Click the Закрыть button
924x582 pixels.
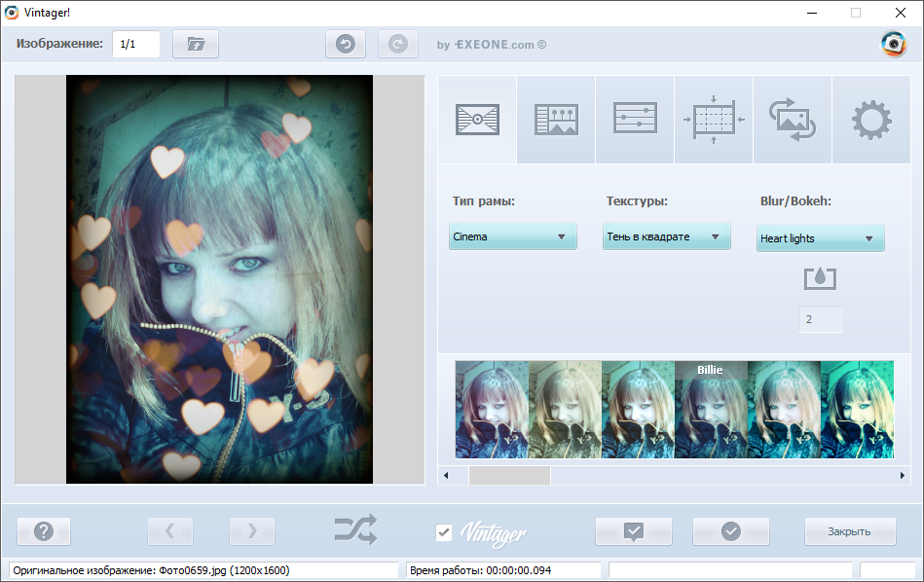click(x=850, y=531)
